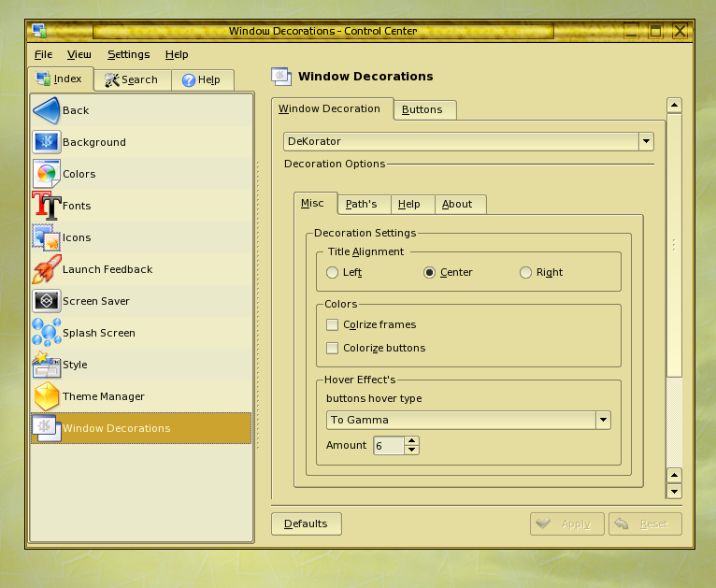The width and height of the screenshot is (716, 588).
Task: Minimize the Control Center window
Action: [x=632, y=31]
